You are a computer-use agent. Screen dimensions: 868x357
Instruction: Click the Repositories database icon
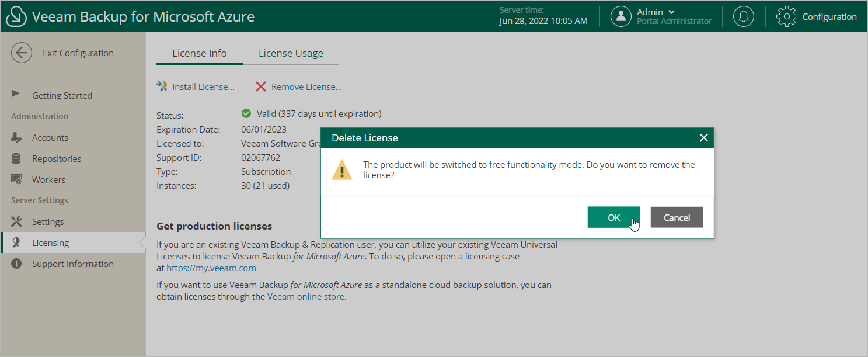click(16, 158)
